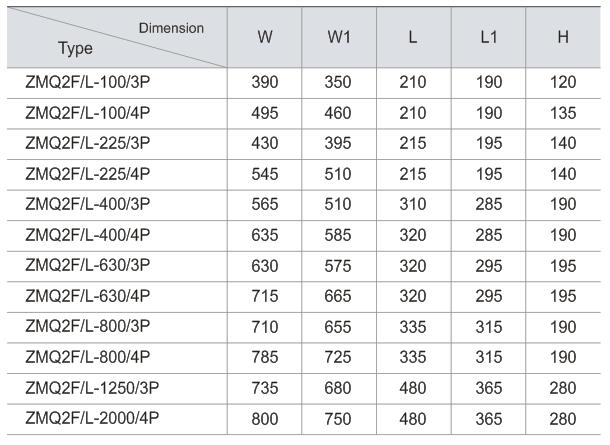Click H value 120 for ZMQ2F/L-100/3P
This screenshot has height=445, width=610.
point(563,82)
